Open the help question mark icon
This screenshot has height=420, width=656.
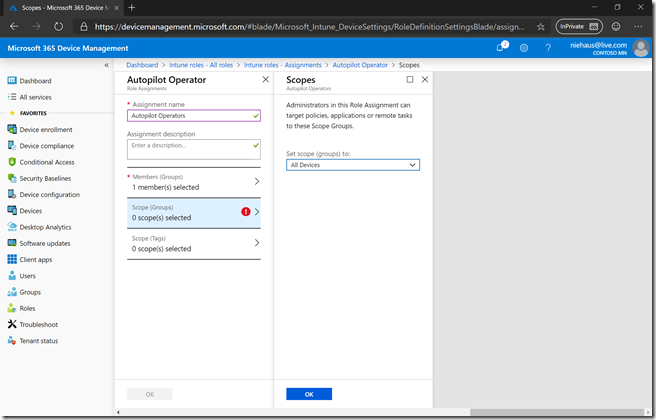(x=548, y=47)
